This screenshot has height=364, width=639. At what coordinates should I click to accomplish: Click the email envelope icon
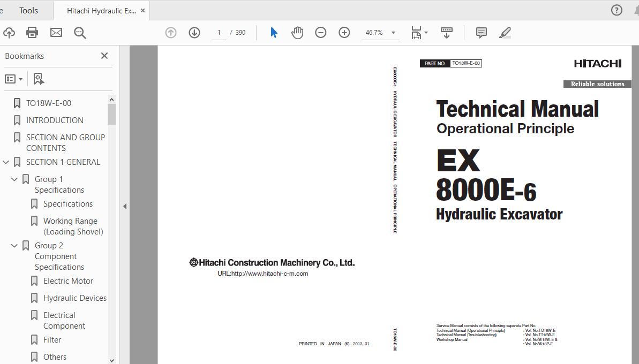pyautogui.click(x=56, y=33)
